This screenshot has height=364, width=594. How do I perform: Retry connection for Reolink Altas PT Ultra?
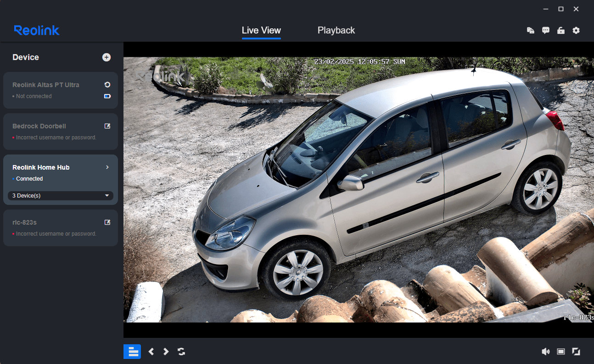coord(107,85)
